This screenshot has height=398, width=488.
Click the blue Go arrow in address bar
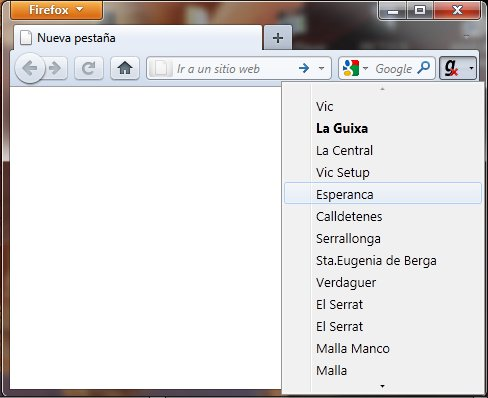pyautogui.click(x=304, y=68)
